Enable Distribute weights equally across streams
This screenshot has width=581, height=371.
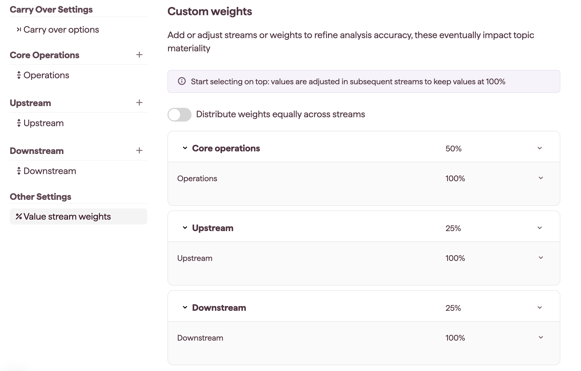179,115
